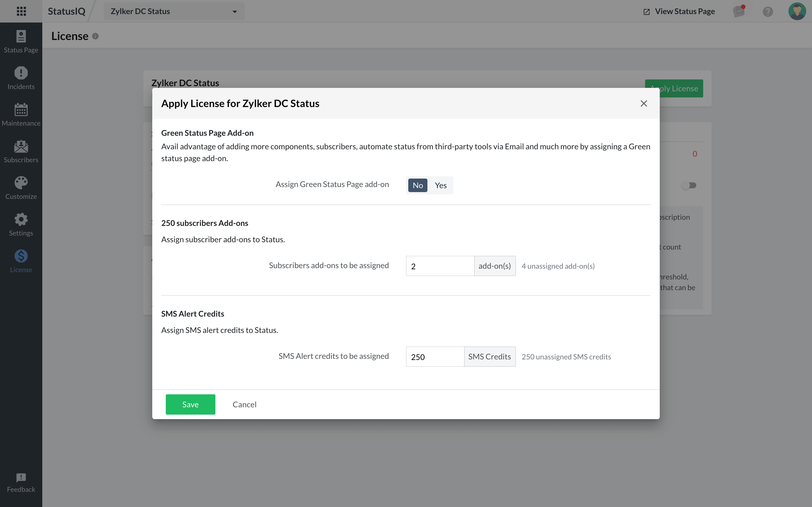Open the apps grid launcher
The width and height of the screenshot is (812, 507).
21,11
